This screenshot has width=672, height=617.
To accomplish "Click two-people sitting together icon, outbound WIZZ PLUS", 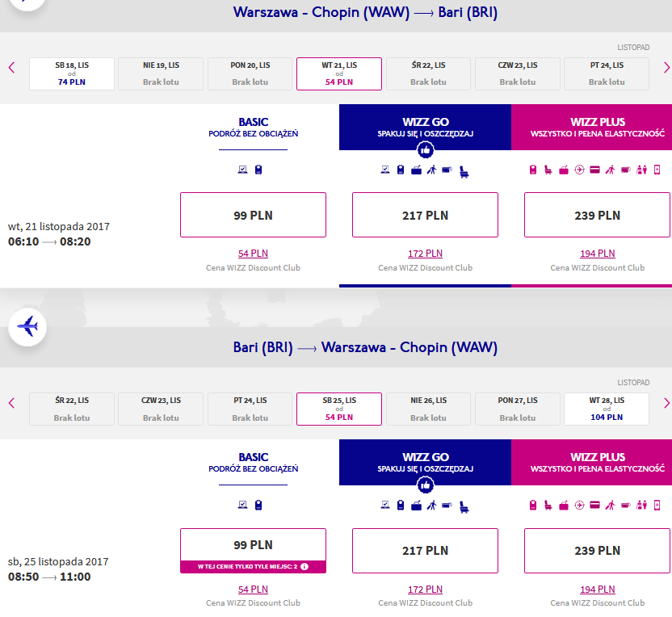I will pyautogui.click(x=641, y=170).
